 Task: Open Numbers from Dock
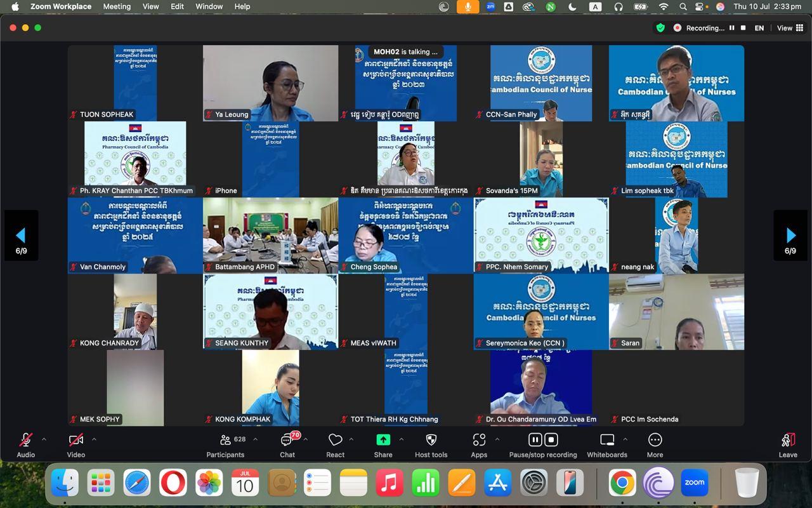[x=426, y=483]
